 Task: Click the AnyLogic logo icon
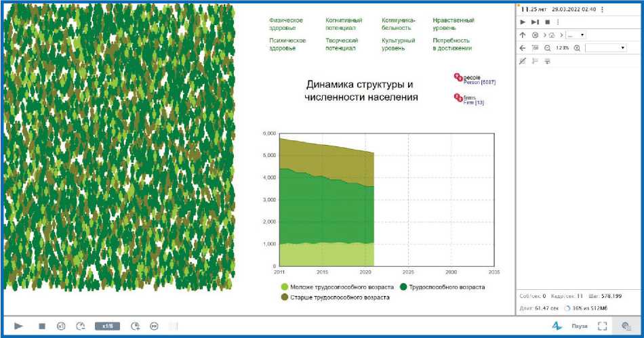click(557, 326)
